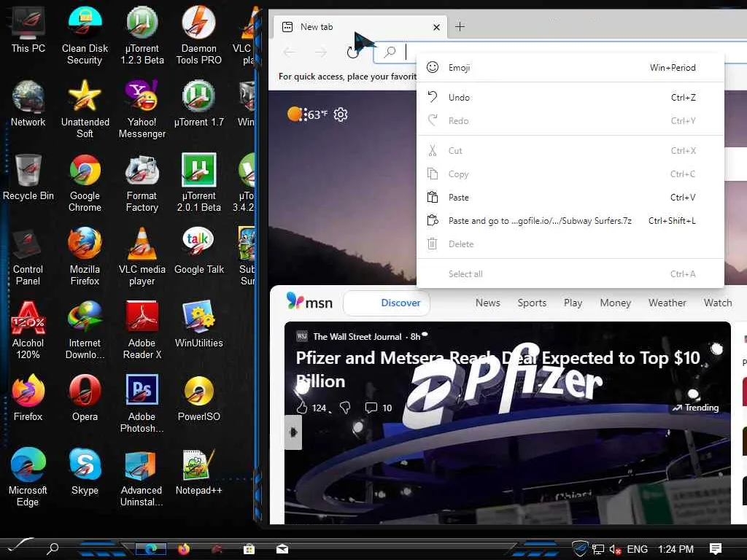The height and width of the screenshot is (560, 747).
Task: Click the browser refresh button
Action: [352, 52]
